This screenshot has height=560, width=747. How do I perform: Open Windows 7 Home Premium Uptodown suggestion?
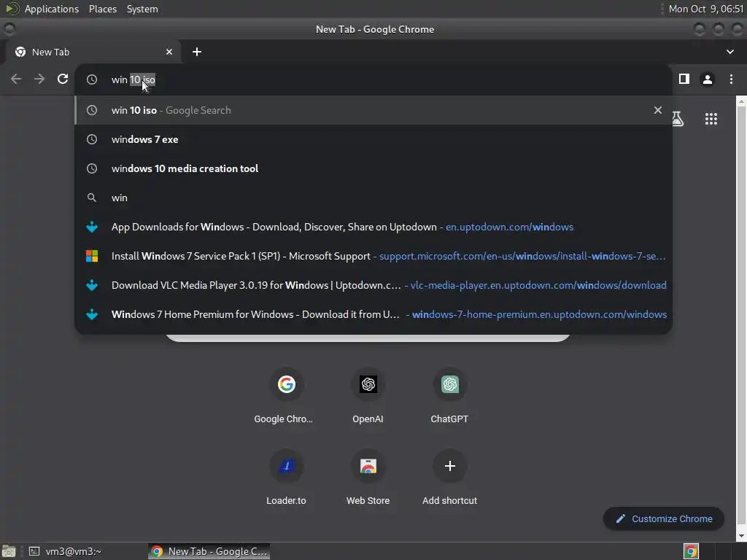click(373, 314)
